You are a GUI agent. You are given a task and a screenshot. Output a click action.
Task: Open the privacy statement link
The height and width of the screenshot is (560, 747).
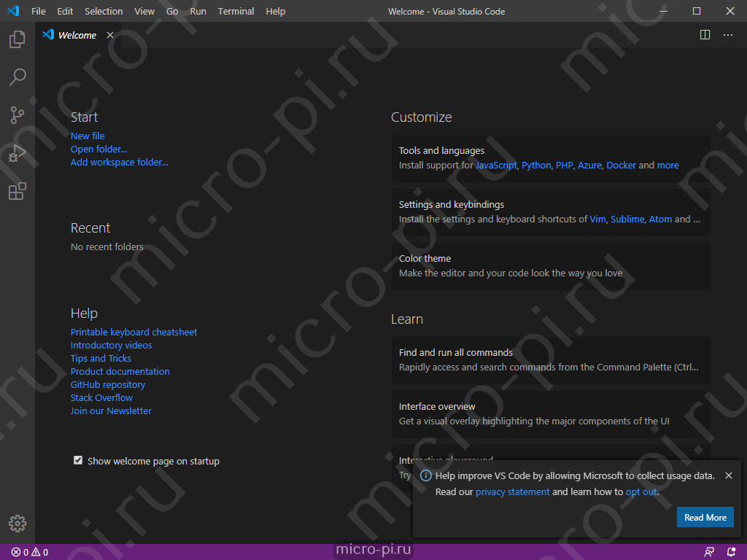[513, 492]
